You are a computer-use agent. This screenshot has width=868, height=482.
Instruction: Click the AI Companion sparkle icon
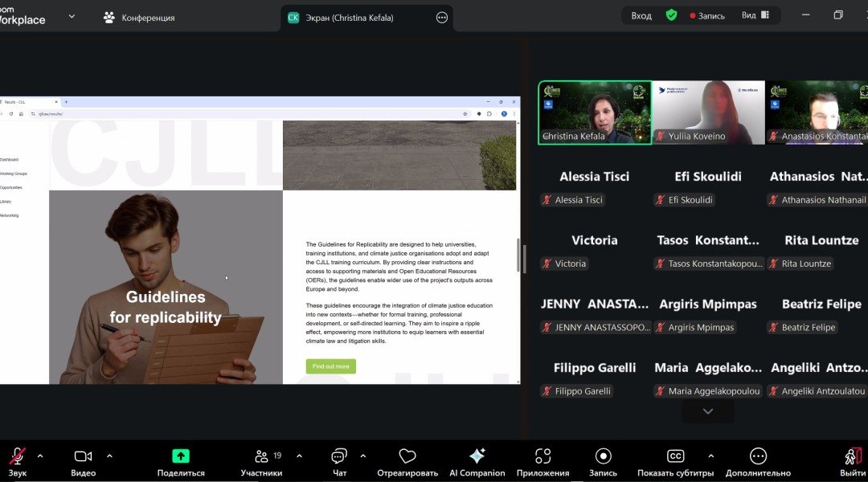click(x=477, y=456)
